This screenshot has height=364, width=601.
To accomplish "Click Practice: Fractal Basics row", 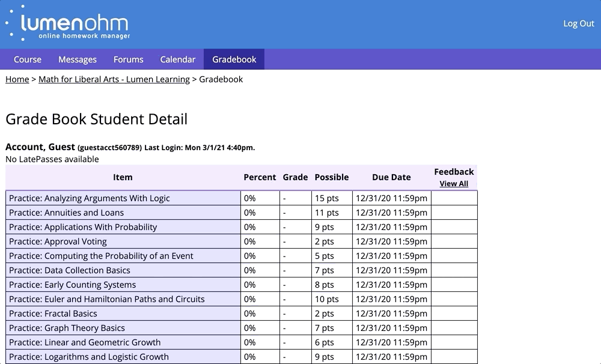I will tap(53, 314).
